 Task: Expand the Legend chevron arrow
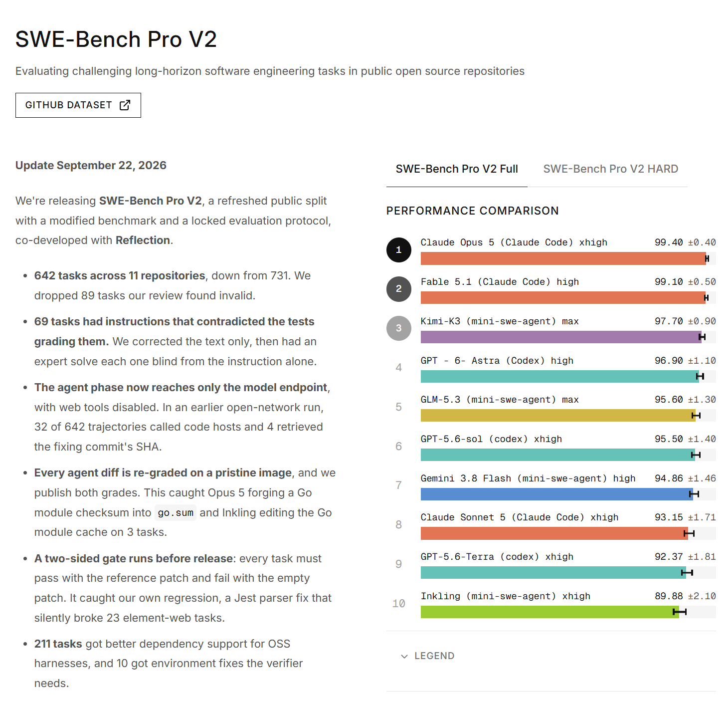pyautogui.click(x=404, y=656)
